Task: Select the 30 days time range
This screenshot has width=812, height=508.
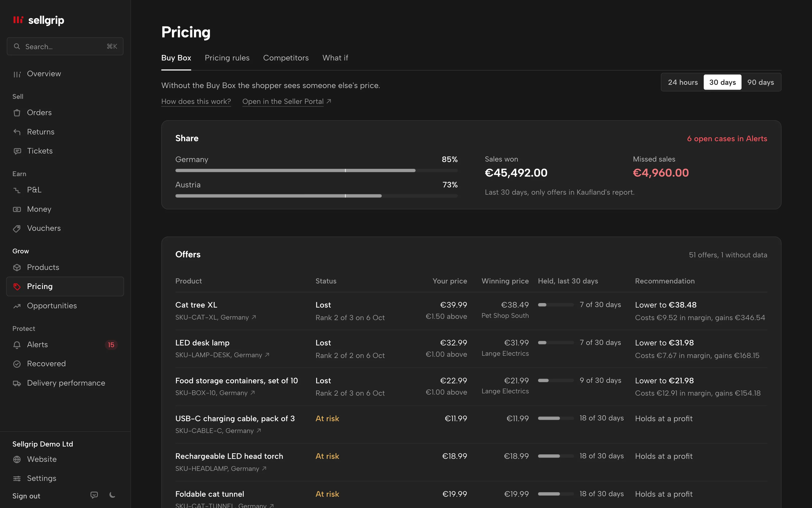Action: (723, 82)
